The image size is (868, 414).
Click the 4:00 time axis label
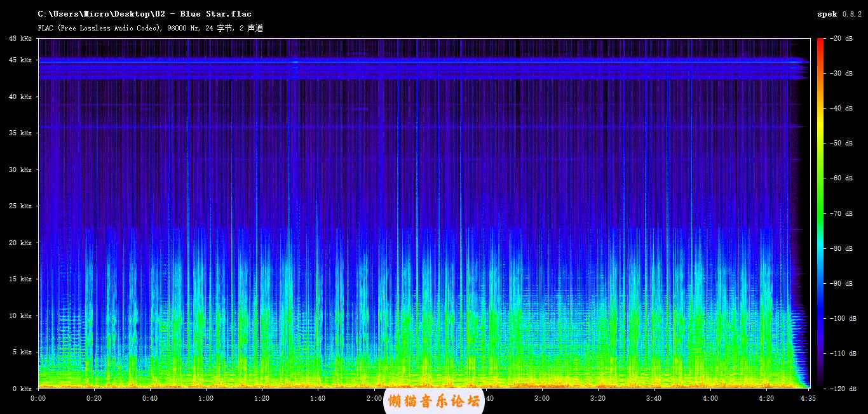point(710,398)
